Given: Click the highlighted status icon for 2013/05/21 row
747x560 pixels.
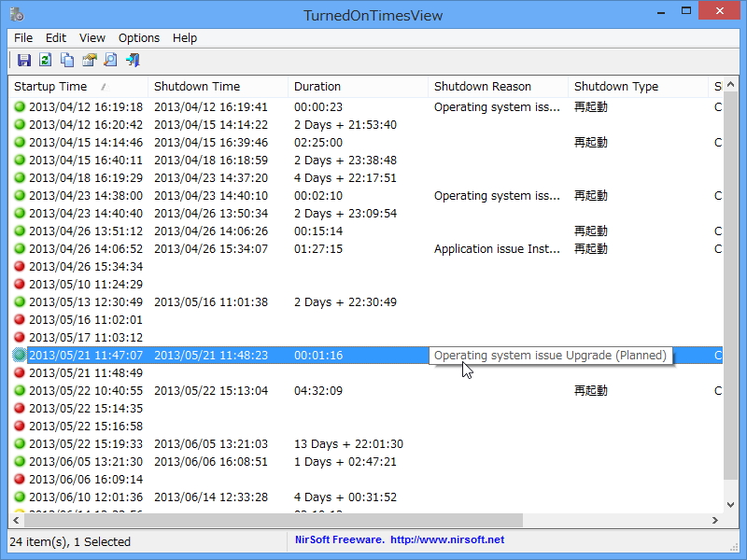Looking at the screenshot, I should 20,355.
